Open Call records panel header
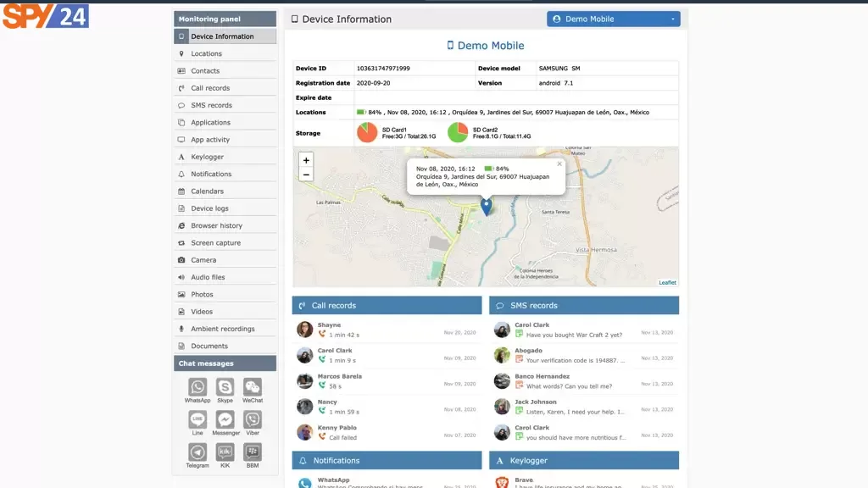Viewport: 868px width, 488px height. click(x=387, y=305)
